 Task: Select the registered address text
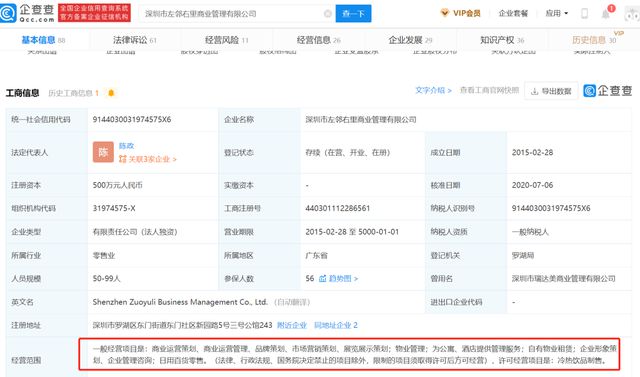click(x=182, y=325)
